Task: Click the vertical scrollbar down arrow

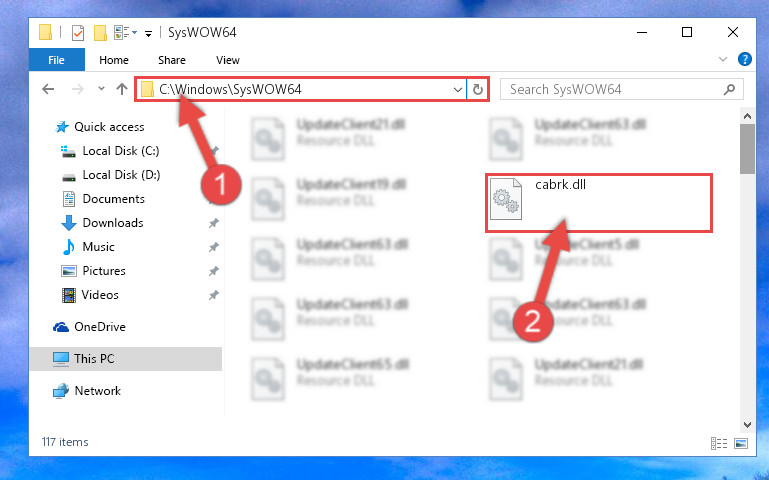Action: [747, 425]
